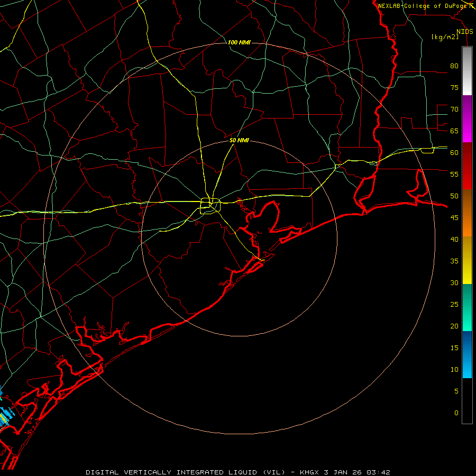Select the "35" value on the scale
Image resolution: width=476 pixels, height=476 pixels.
click(454, 261)
